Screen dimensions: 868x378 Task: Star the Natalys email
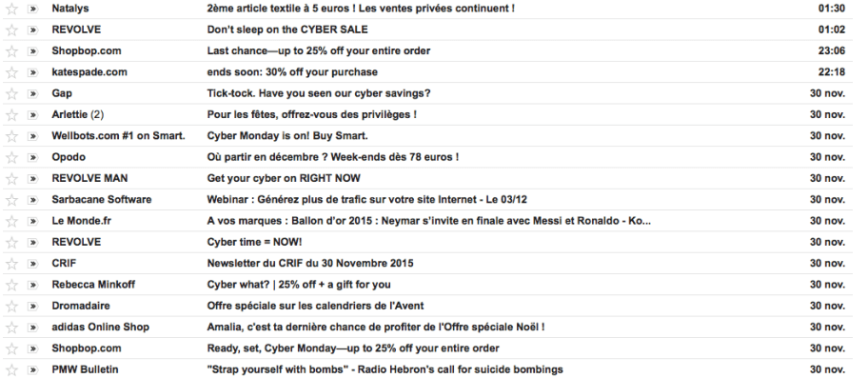(11, 9)
